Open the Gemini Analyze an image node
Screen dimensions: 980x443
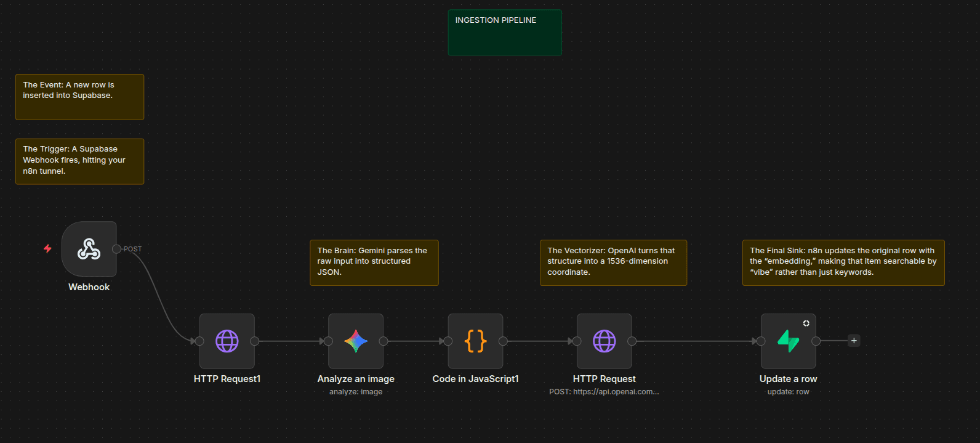[356, 341]
